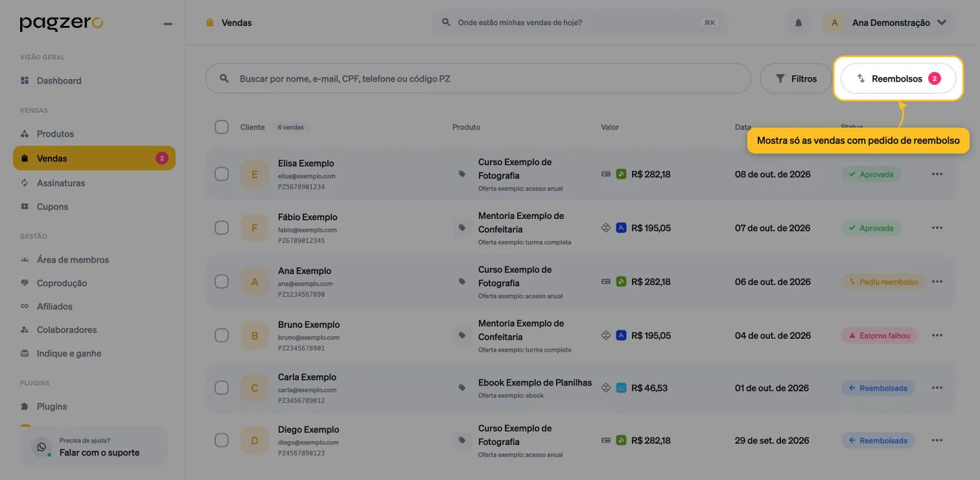
Task: Toggle the select-all checkbox in table header
Action: pyautogui.click(x=222, y=127)
